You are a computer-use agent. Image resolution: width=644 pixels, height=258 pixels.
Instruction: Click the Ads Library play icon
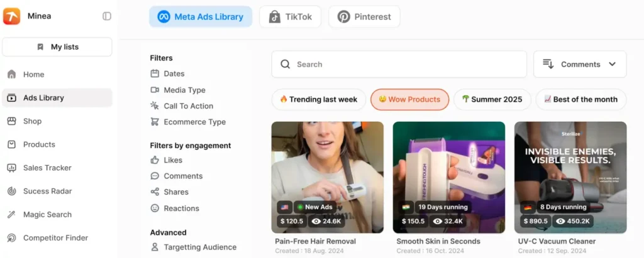coord(11,98)
